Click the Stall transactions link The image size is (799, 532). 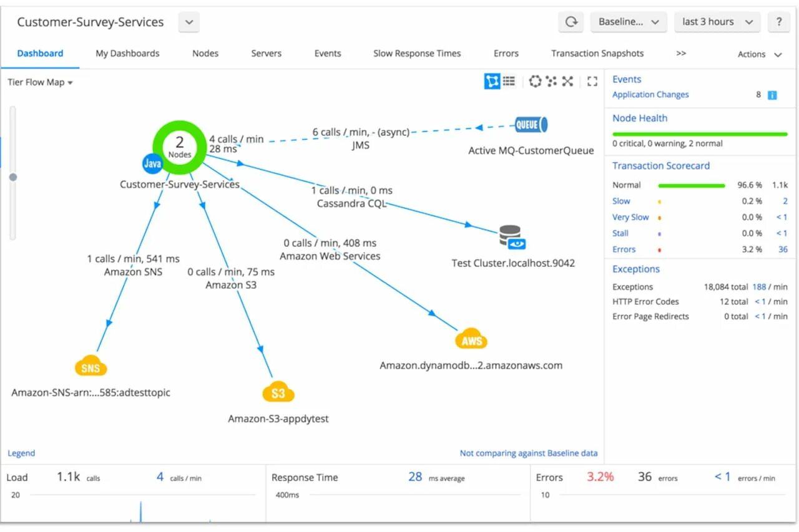pyautogui.click(x=620, y=233)
